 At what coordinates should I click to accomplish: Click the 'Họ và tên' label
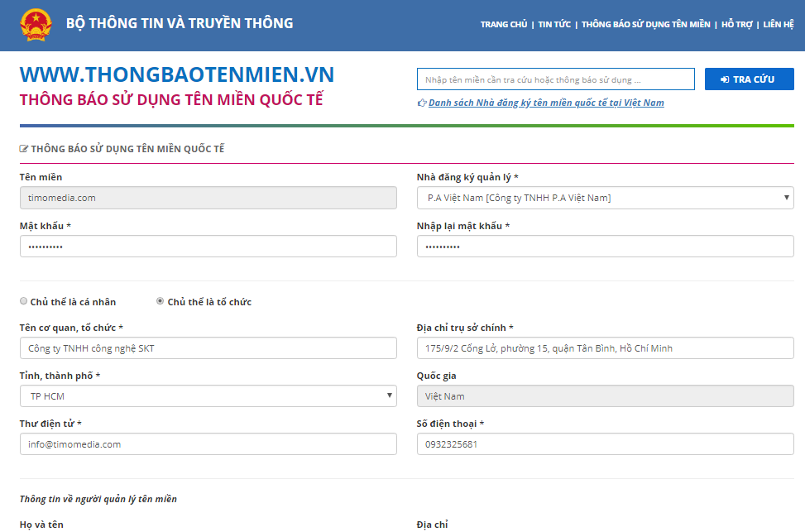41,525
